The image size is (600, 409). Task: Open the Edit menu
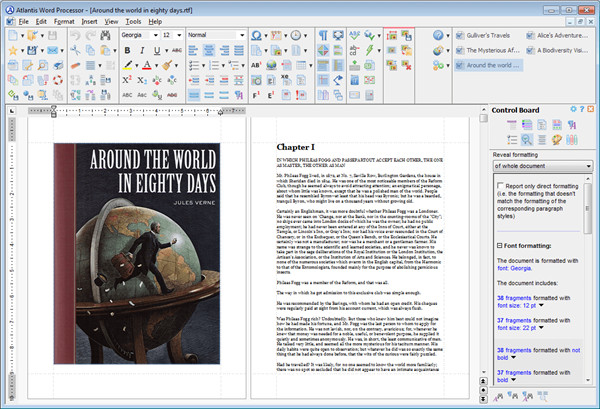point(41,21)
